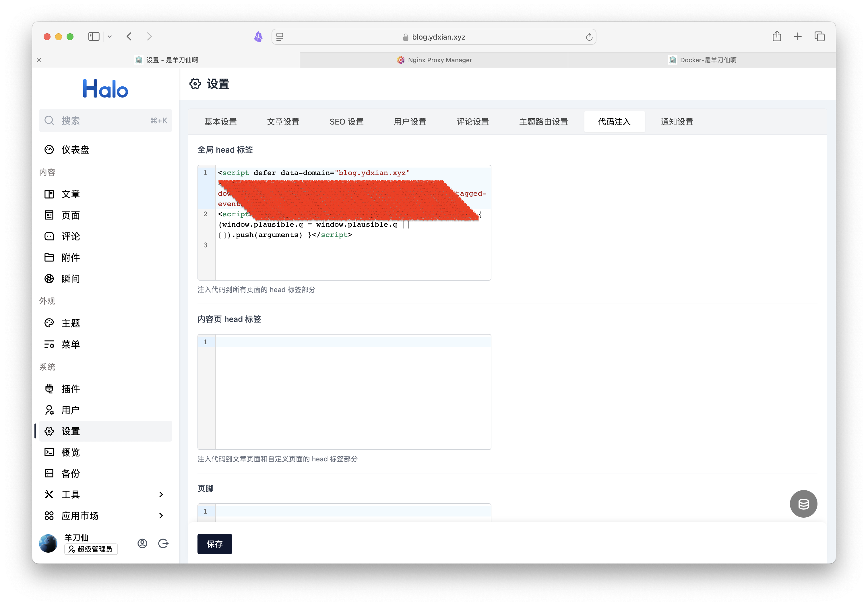
Task: Open 附件 attachments in sidebar
Action: [x=71, y=258]
